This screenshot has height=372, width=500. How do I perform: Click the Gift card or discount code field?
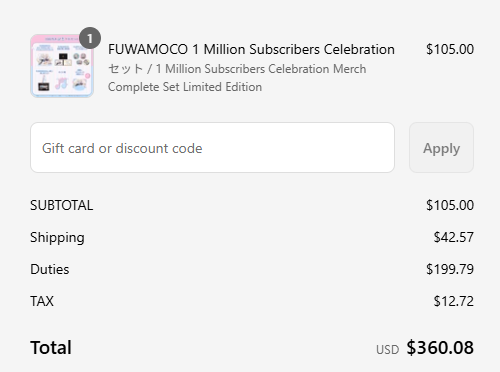point(212,147)
